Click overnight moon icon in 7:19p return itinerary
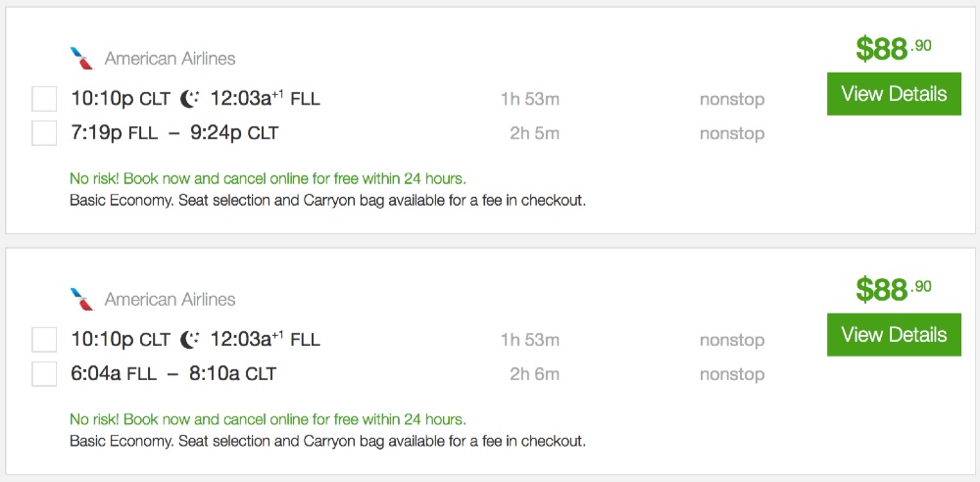 [x=190, y=98]
